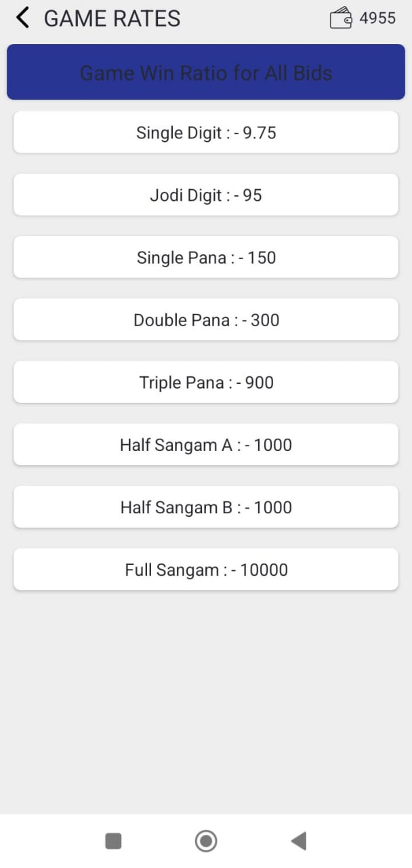Go back using the header arrow
Screen dimensions: 412x868
pos(23,18)
